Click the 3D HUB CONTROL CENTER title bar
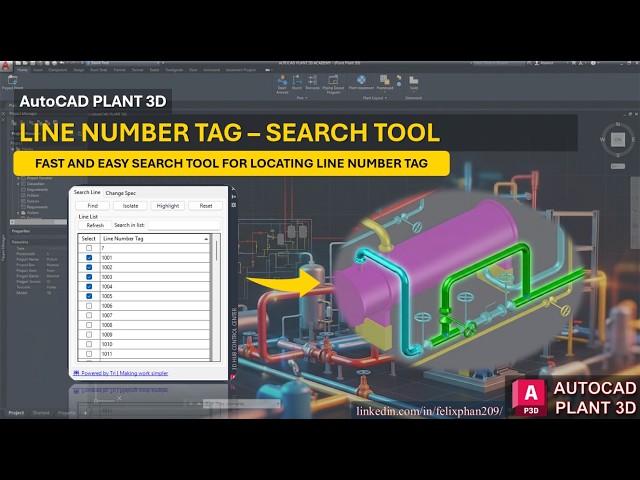 pos(234,339)
